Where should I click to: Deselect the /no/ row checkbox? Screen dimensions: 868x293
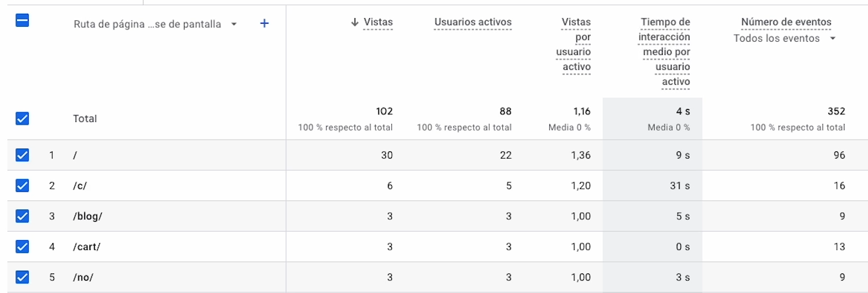22,277
